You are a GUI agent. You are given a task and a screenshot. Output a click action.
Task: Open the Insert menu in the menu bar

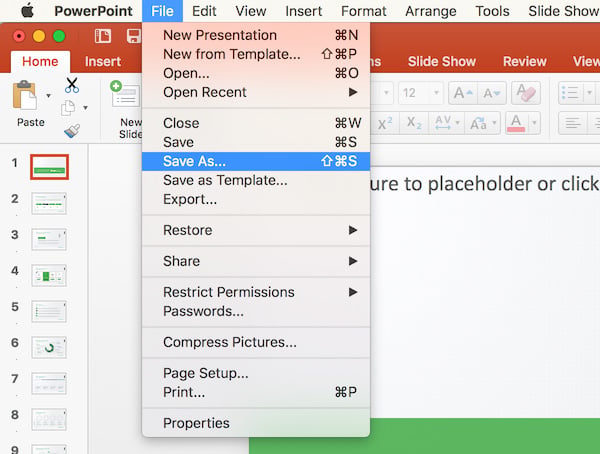304,11
